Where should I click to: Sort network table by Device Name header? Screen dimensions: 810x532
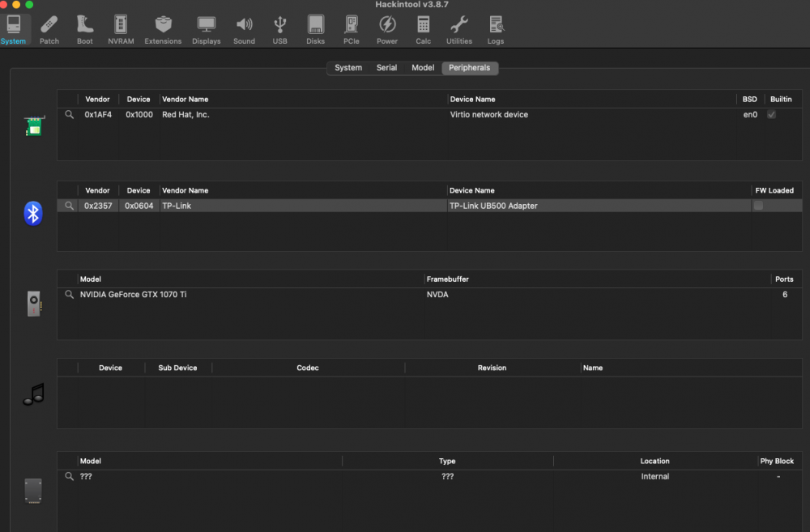[x=472, y=99]
